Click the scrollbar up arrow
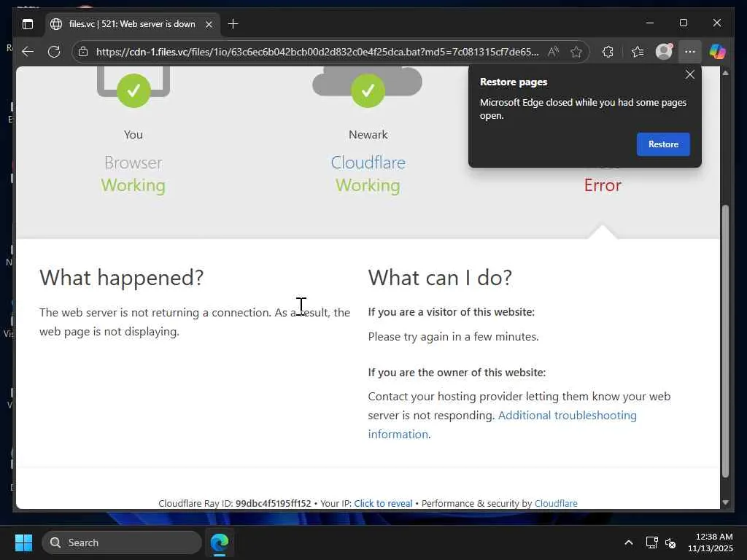This screenshot has height=560, width=747. click(x=725, y=73)
